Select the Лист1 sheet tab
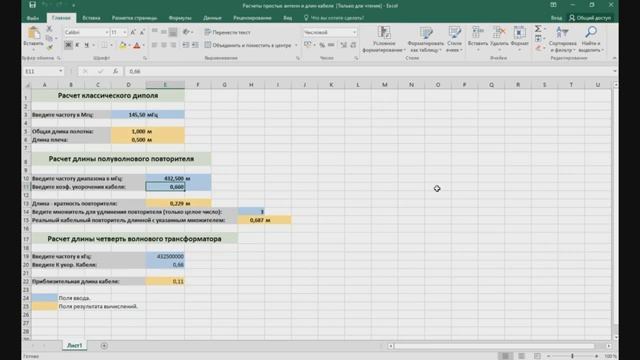Image resolution: width=640 pixels, height=360 pixels. 74,345
